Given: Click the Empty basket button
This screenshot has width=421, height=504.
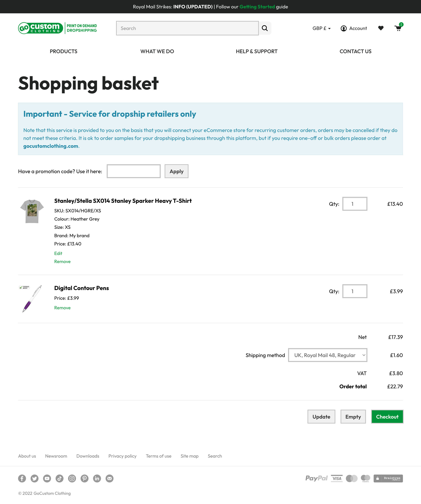Looking at the screenshot, I should click(353, 417).
